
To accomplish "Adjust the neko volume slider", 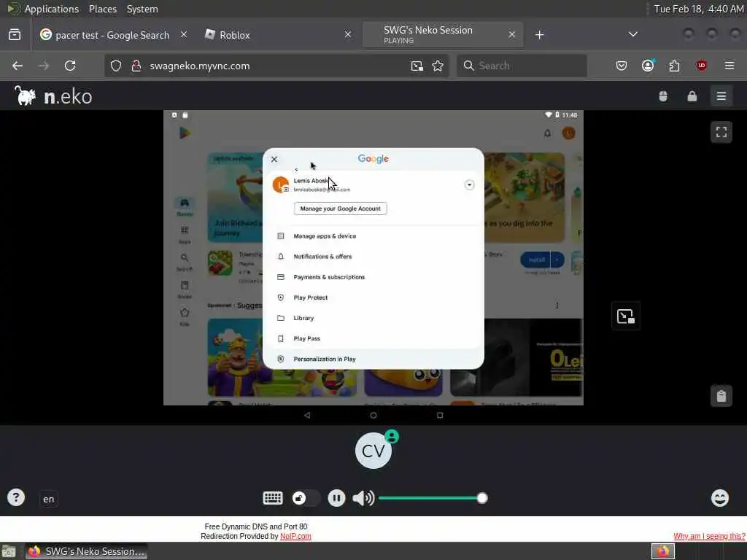I will tap(433, 499).
